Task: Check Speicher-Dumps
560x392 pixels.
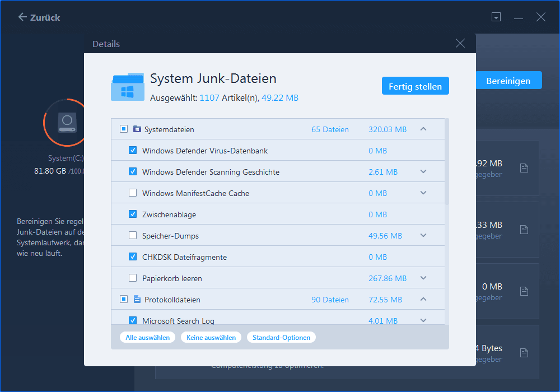Action: click(x=133, y=235)
